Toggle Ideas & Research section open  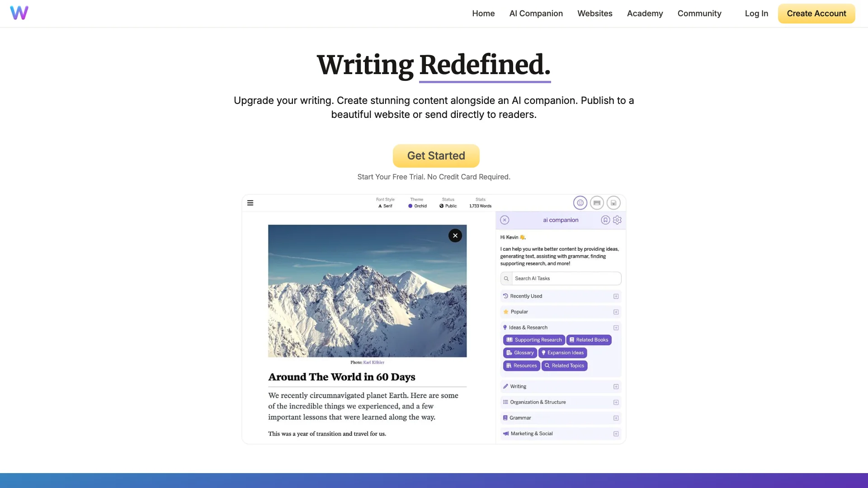point(615,327)
